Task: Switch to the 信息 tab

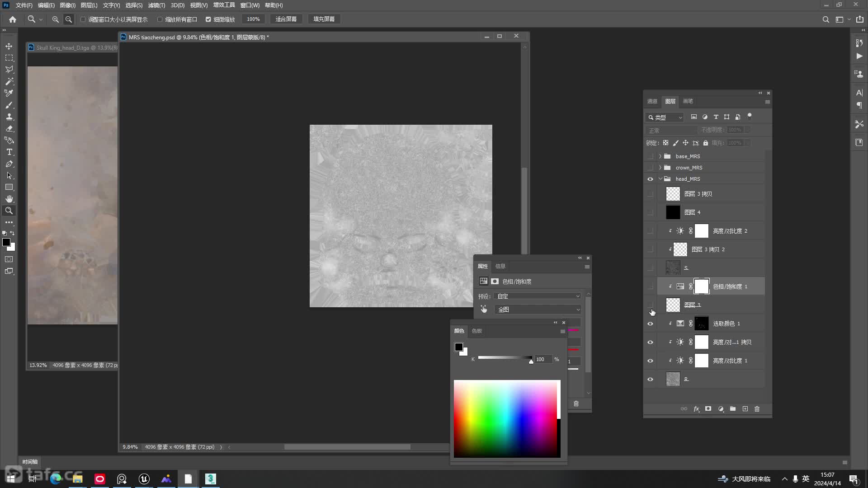Action: tap(500, 266)
